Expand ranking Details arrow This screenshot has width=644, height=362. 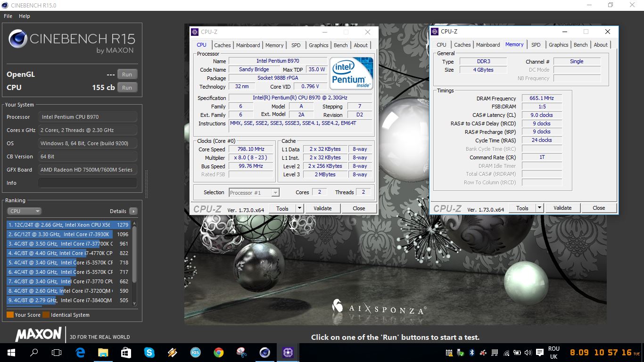pyautogui.click(x=133, y=211)
